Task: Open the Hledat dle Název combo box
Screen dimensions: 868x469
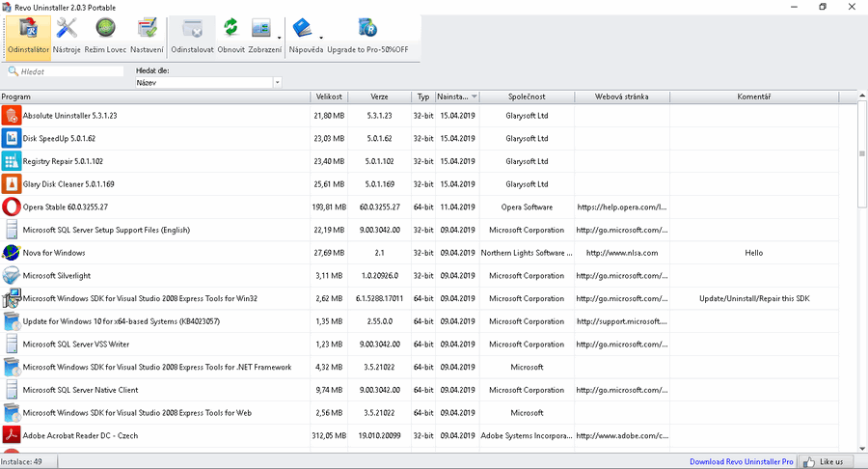Action: (208, 83)
